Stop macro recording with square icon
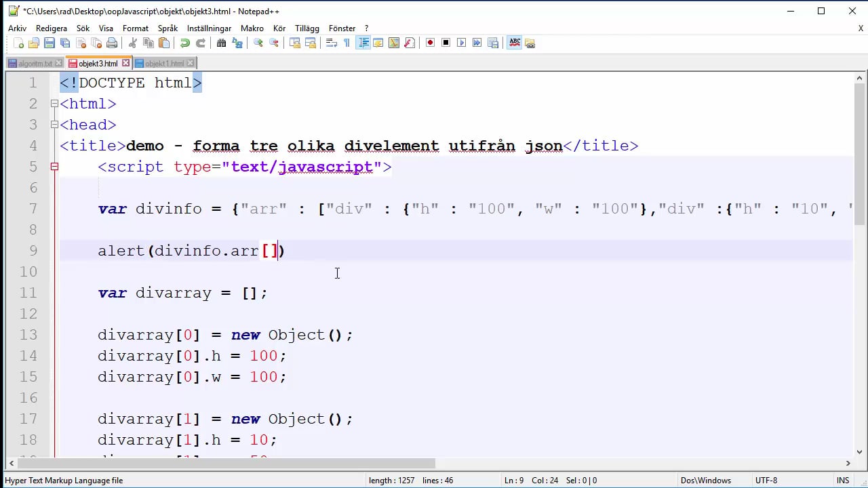Screen dimensions: 868x488 click(x=446, y=43)
